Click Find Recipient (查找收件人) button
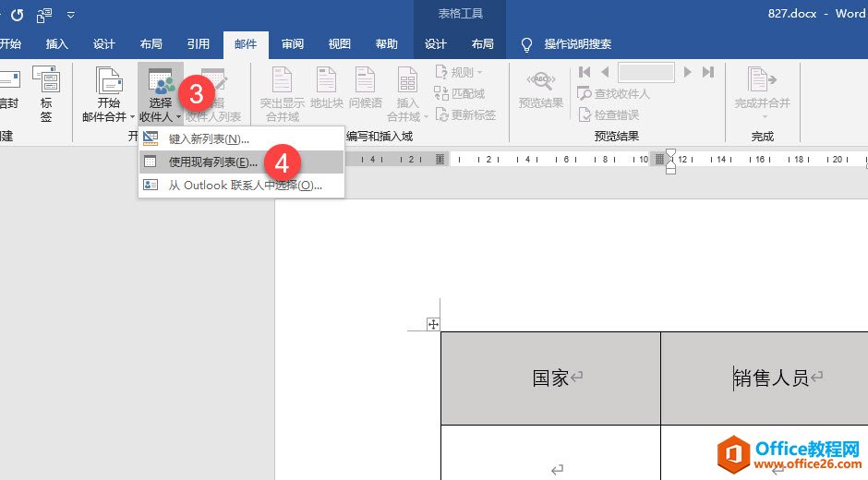The image size is (868, 480). point(614,93)
